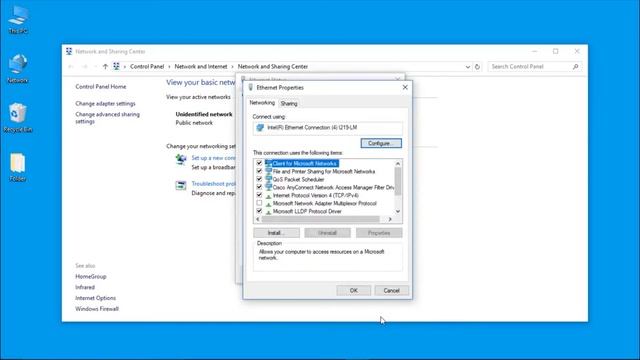Click the Microsoft LLDP Protocol Driver item icon
This screenshot has height=360, width=640.
pyautogui.click(x=268, y=211)
